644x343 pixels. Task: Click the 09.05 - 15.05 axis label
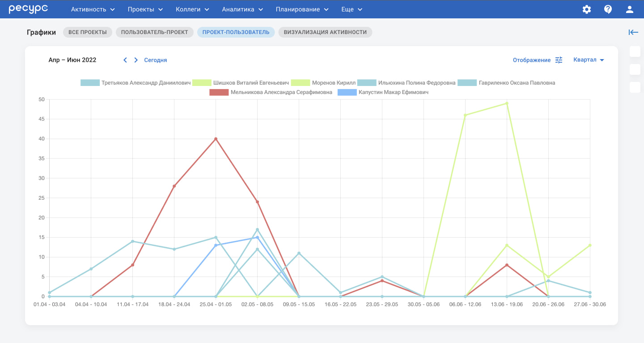299,304
